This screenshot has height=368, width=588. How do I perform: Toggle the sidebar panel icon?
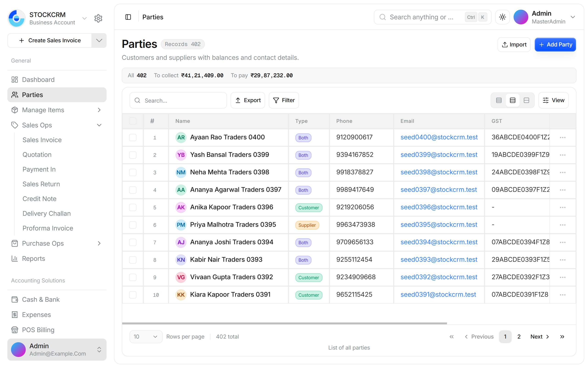(x=128, y=17)
